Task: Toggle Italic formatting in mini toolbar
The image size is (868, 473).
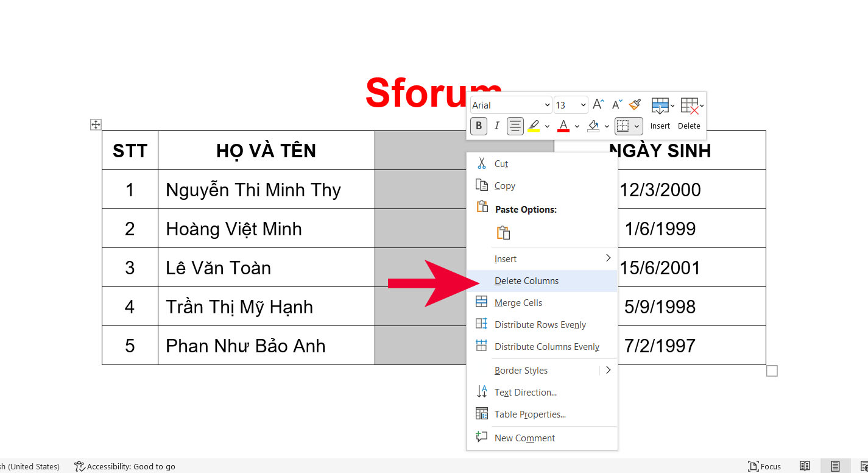Action: coord(496,126)
